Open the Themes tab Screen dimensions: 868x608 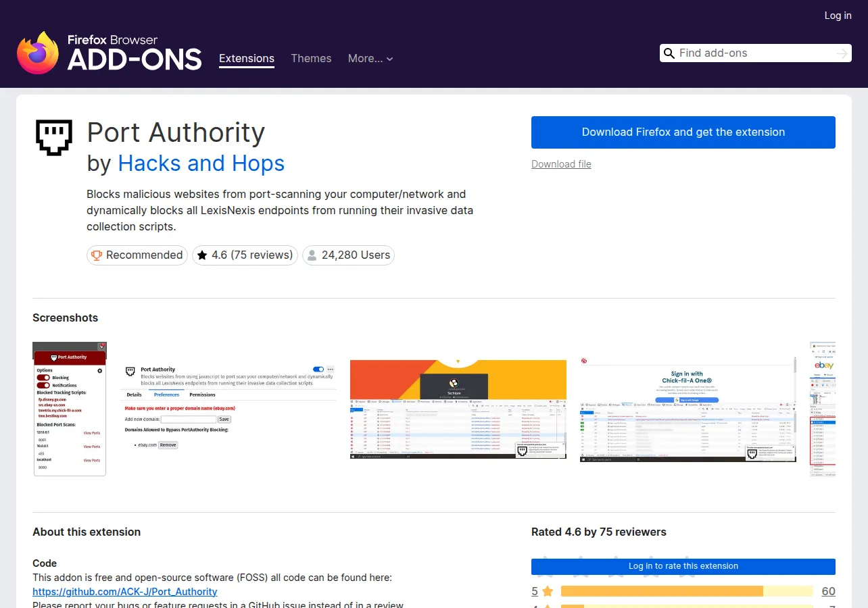pos(311,58)
